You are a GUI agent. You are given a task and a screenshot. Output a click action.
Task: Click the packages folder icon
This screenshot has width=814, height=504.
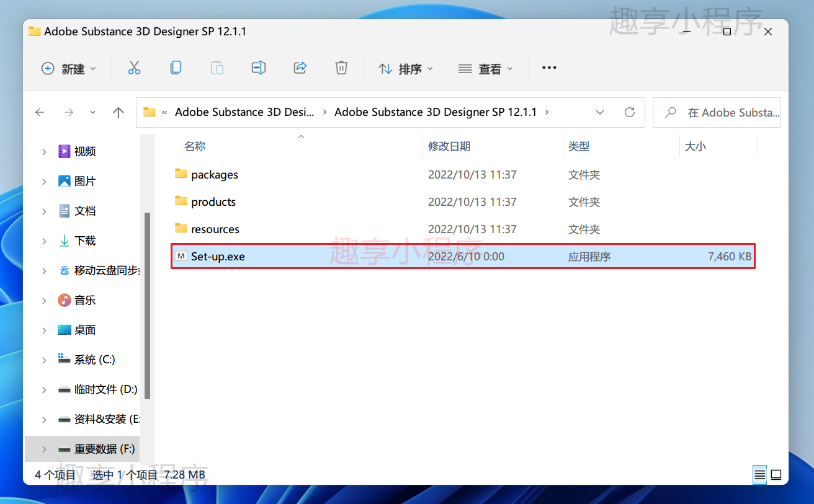(181, 174)
